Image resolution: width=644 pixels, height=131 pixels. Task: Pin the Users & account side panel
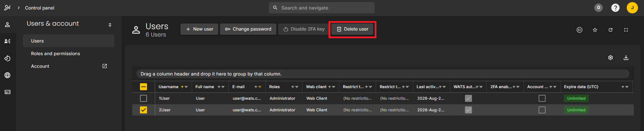[110, 25]
